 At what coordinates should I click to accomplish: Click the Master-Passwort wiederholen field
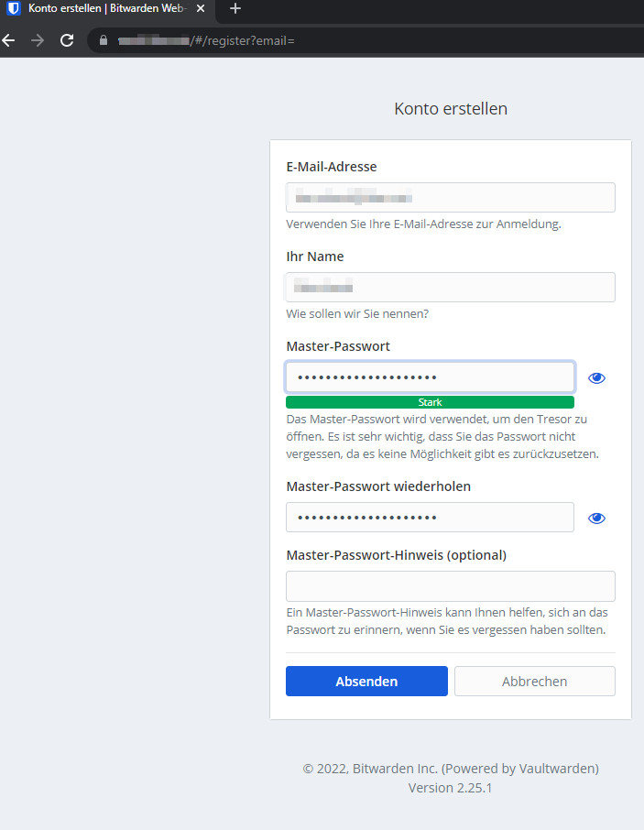pyautogui.click(x=430, y=518)
